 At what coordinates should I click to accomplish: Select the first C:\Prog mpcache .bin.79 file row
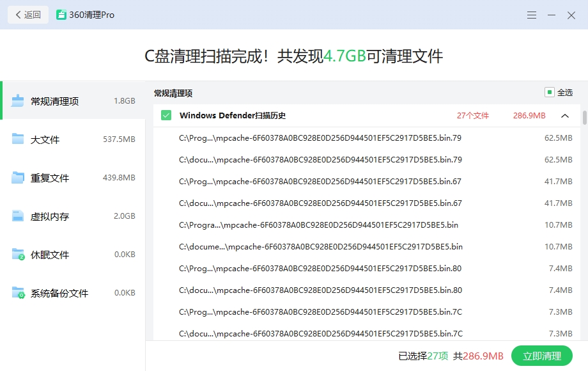pyautogui.click(x=320, y=138)
